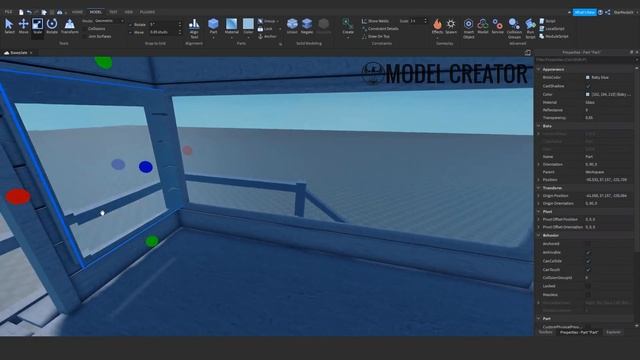Click the Lock button

pos(265,29)
